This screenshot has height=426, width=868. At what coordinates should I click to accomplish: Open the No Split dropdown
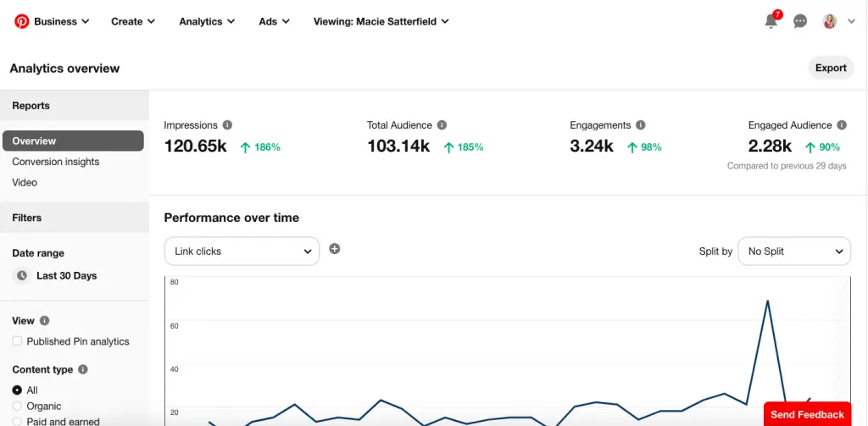pyautogui.click(x=794, y=252)
